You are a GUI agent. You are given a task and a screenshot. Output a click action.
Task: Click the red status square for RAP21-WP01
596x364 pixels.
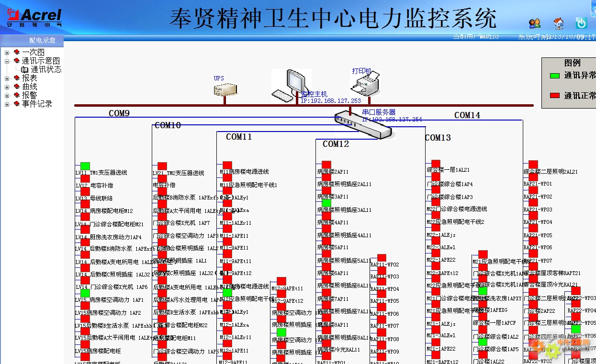click(x=533, y=177)
